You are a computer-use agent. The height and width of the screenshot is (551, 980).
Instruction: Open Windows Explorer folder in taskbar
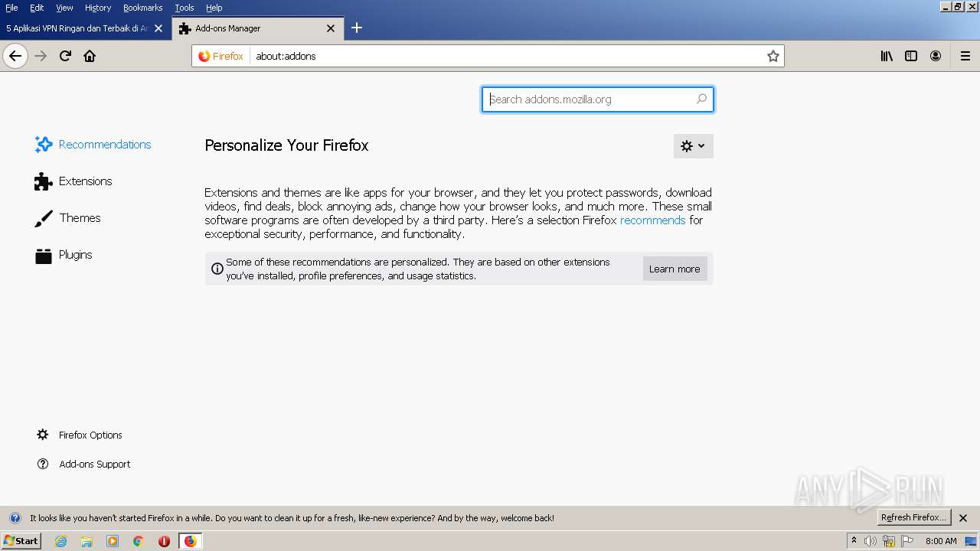87,541
